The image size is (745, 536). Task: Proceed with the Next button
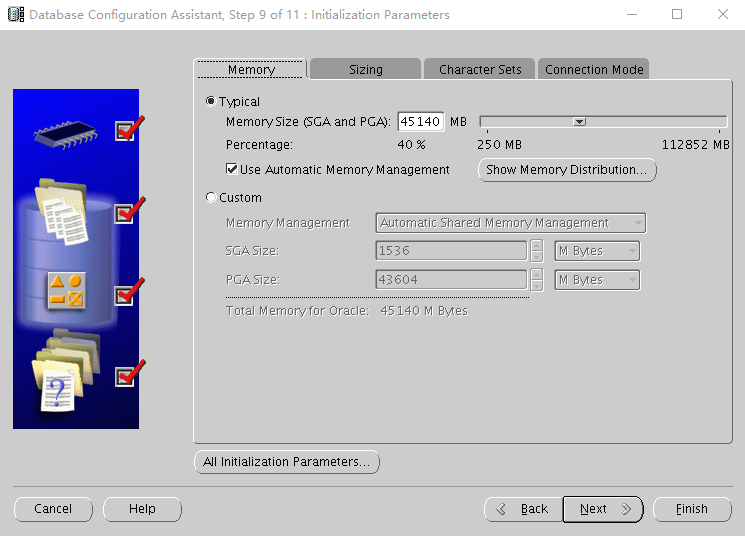[603, 509]
